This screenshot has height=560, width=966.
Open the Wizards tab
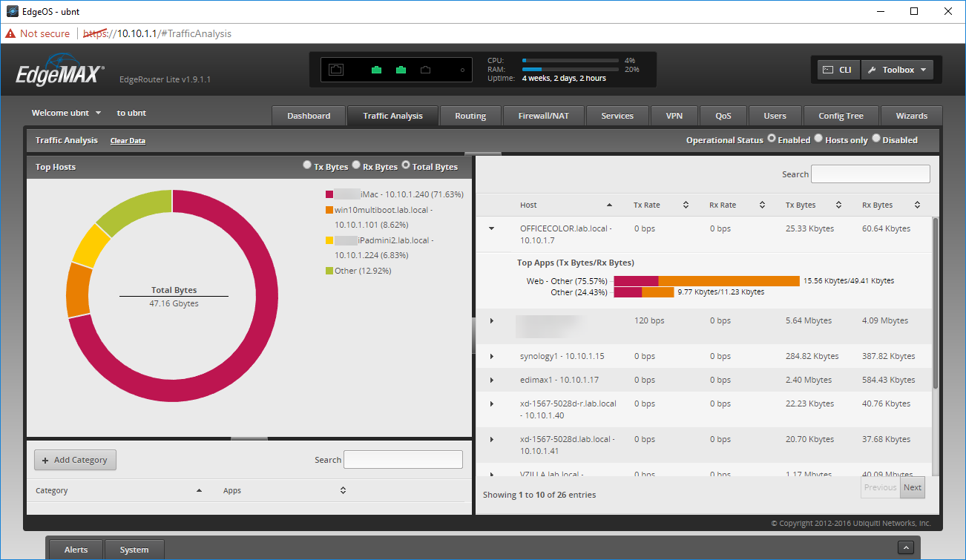tap(912, 116)
